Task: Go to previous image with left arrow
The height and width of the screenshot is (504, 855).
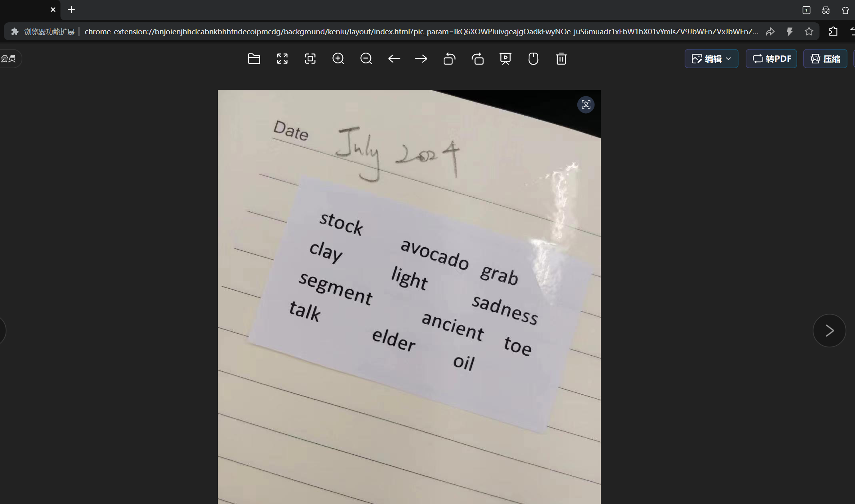Action: [394, 59]
